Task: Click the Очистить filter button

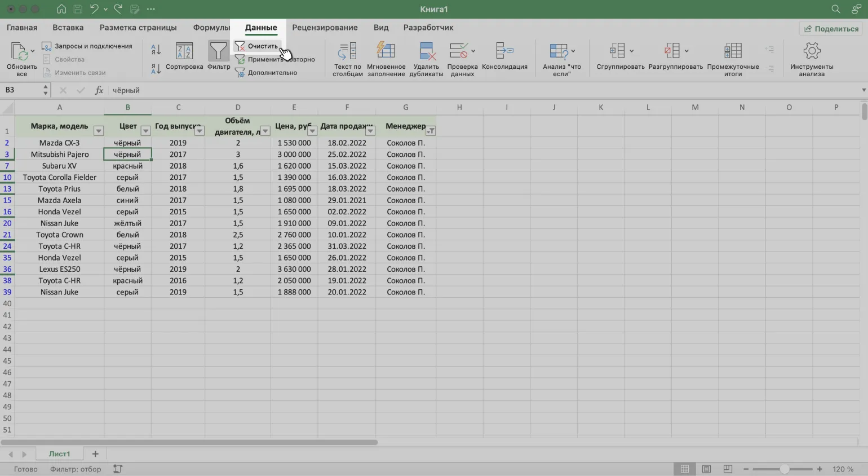Action: (x=257, y=46)
